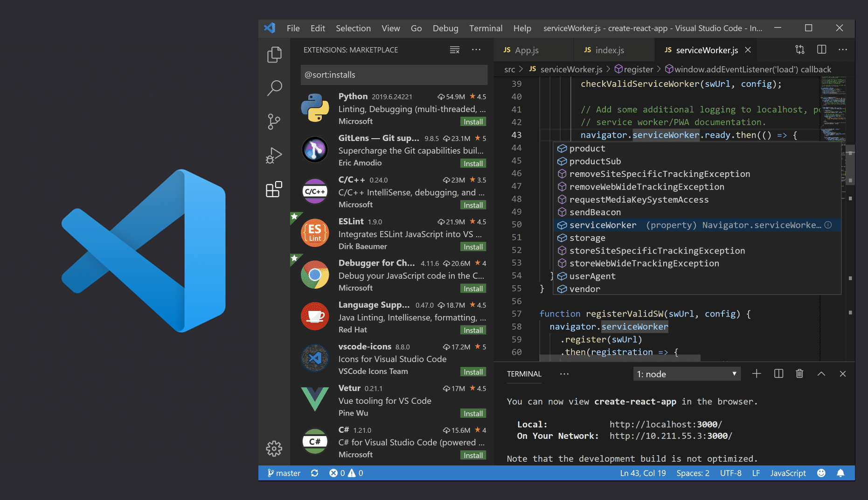
Task: Open the Terminal menu
Action: (x=486, y=28)
